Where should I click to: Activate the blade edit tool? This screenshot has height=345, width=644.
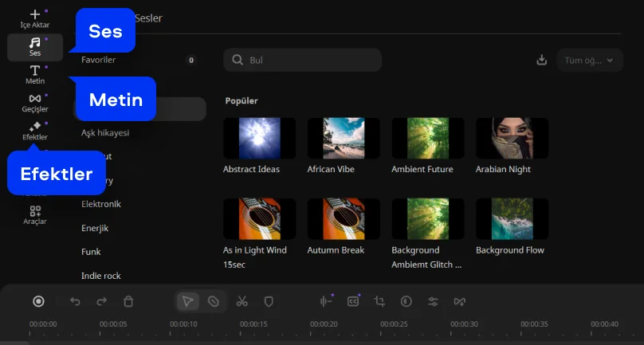click(x=213, y=301)
